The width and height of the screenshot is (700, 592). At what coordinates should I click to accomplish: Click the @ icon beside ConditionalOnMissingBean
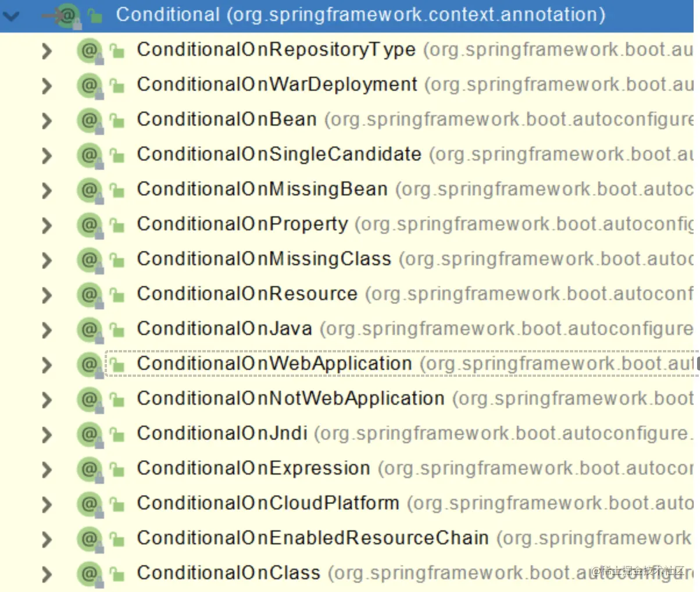click(x=90, y=191)
